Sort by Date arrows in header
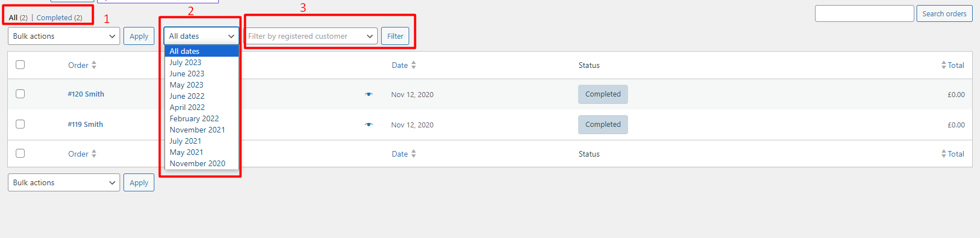The image size is (980, 238). point(414,65)
